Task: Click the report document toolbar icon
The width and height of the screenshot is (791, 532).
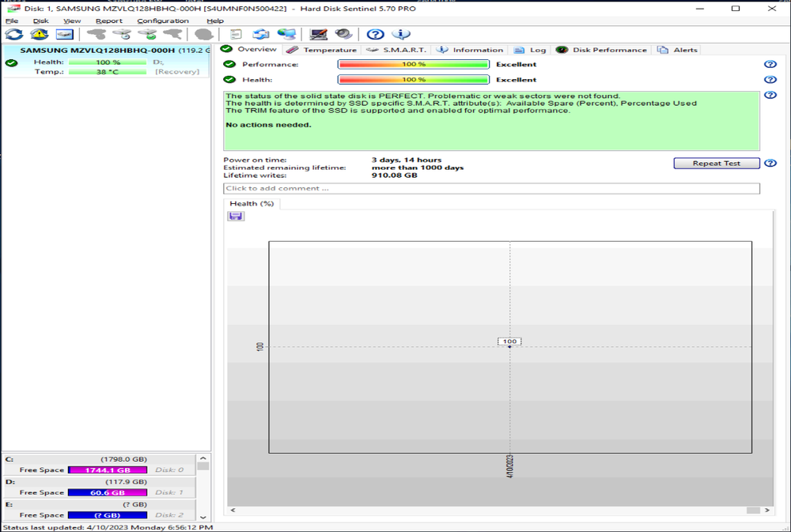Action: point(235,35)
